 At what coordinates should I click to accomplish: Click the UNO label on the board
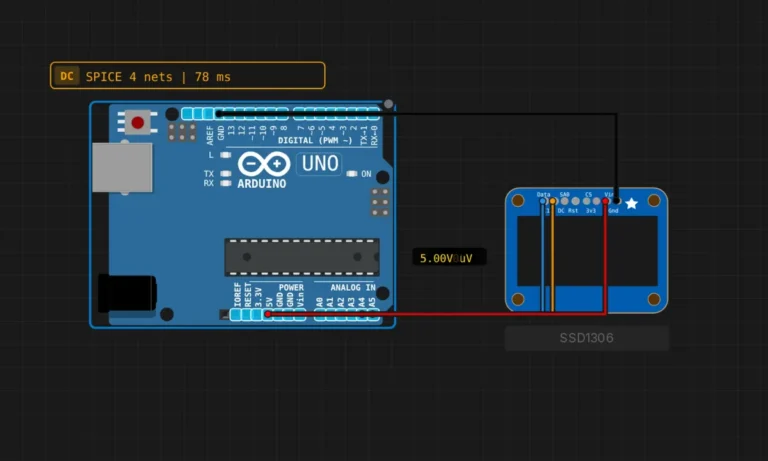pos(319,164)
